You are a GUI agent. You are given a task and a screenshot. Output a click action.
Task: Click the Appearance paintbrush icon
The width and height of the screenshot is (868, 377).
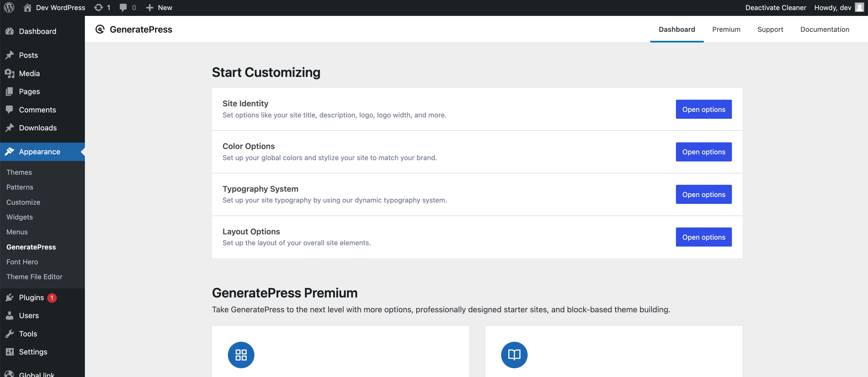(10, 151)
